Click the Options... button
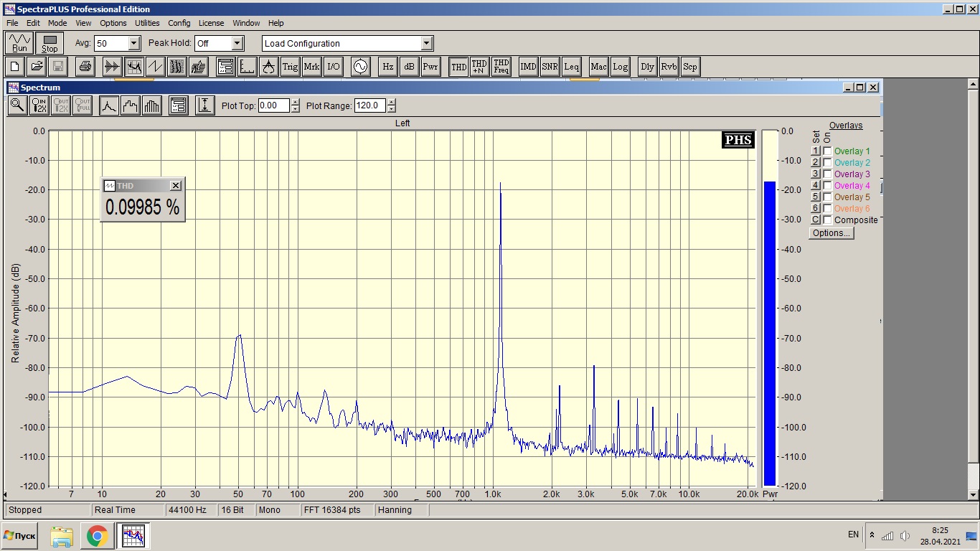The width and height of the screenshot is (980, 551). pos(831,233)
